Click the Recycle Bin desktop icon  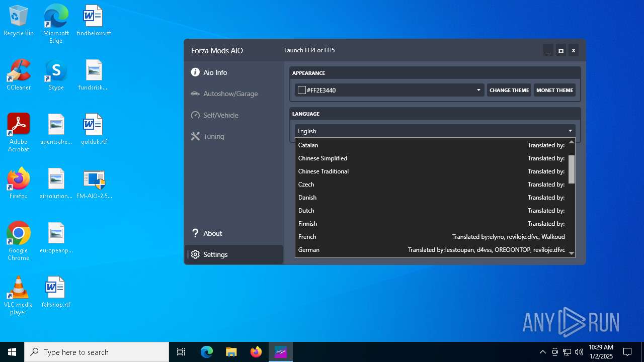tap(19, 21)
